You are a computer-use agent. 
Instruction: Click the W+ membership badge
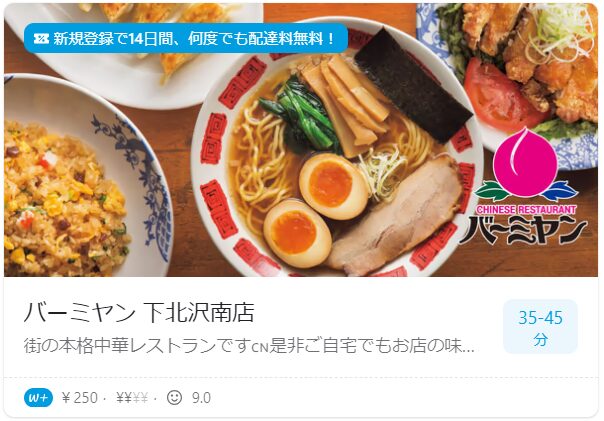pyautogui.click(x=38, y=398)
